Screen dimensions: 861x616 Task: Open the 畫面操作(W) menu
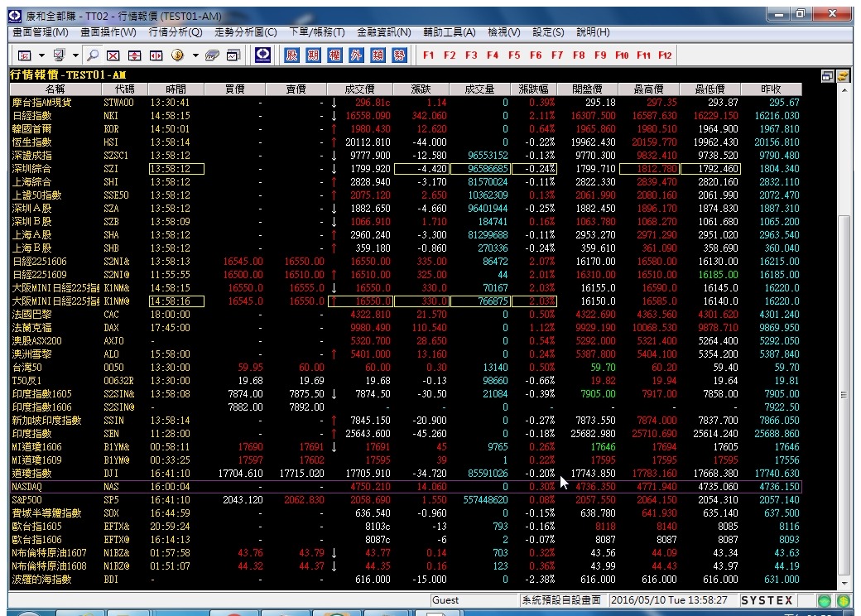(x=108, y=32)
